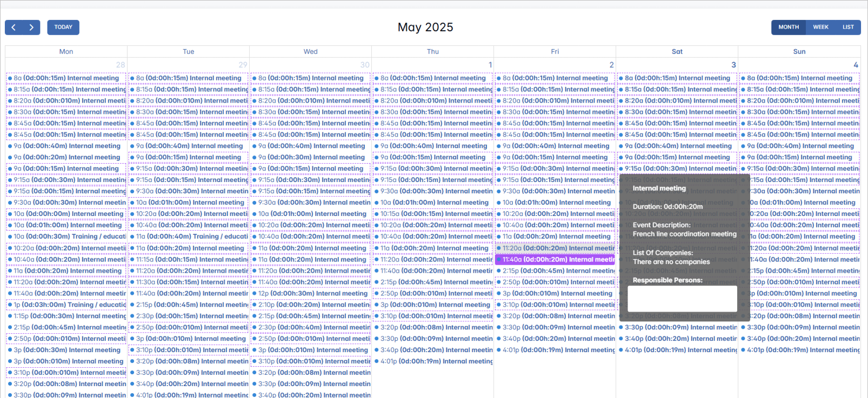
Task: Open Wednesday's 12p Internal meeting
Action: point(311,294)
